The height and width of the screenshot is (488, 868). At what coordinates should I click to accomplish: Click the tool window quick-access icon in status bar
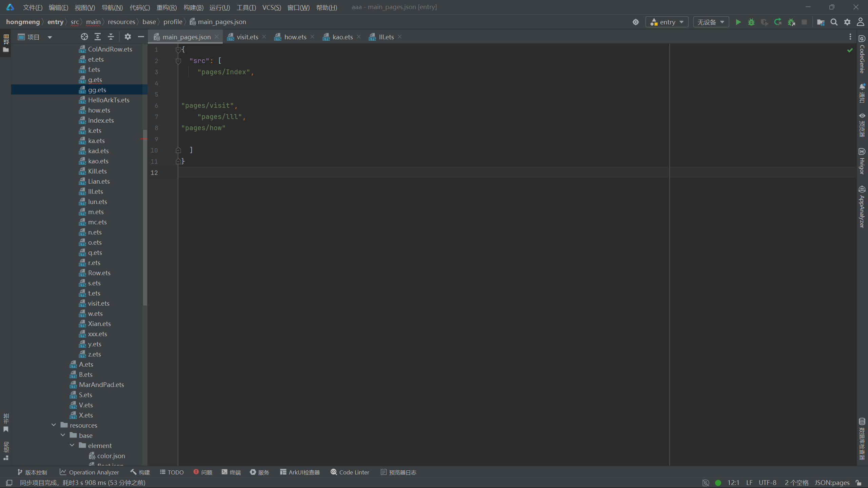9,483
